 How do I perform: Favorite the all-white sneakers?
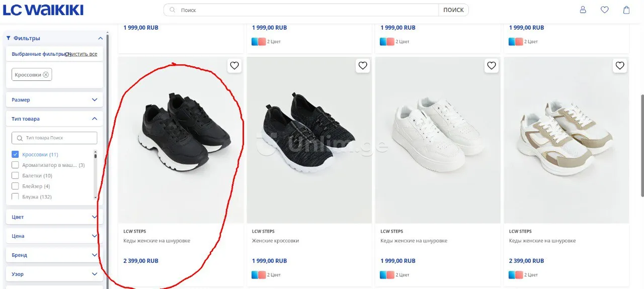click(492, 65)
